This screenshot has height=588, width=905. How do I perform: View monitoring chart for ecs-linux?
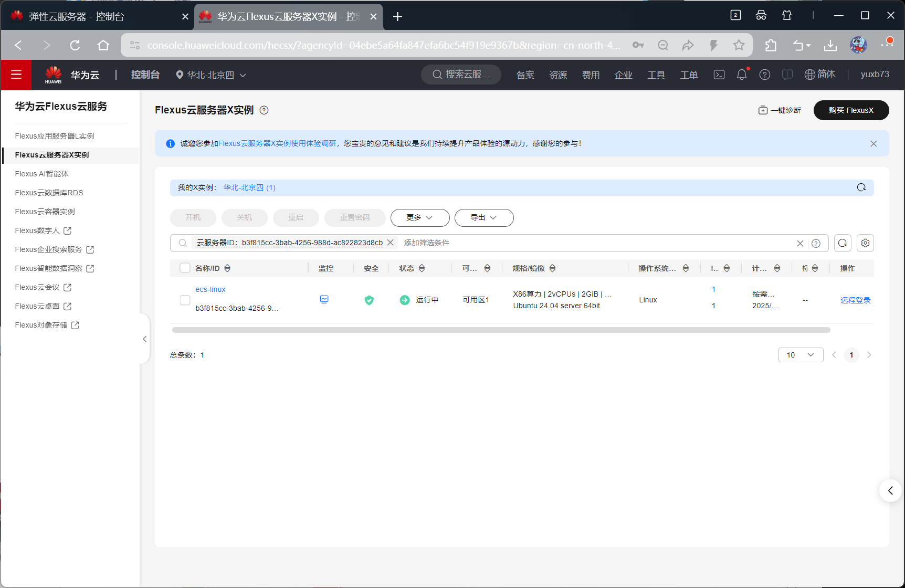point(324,299)
